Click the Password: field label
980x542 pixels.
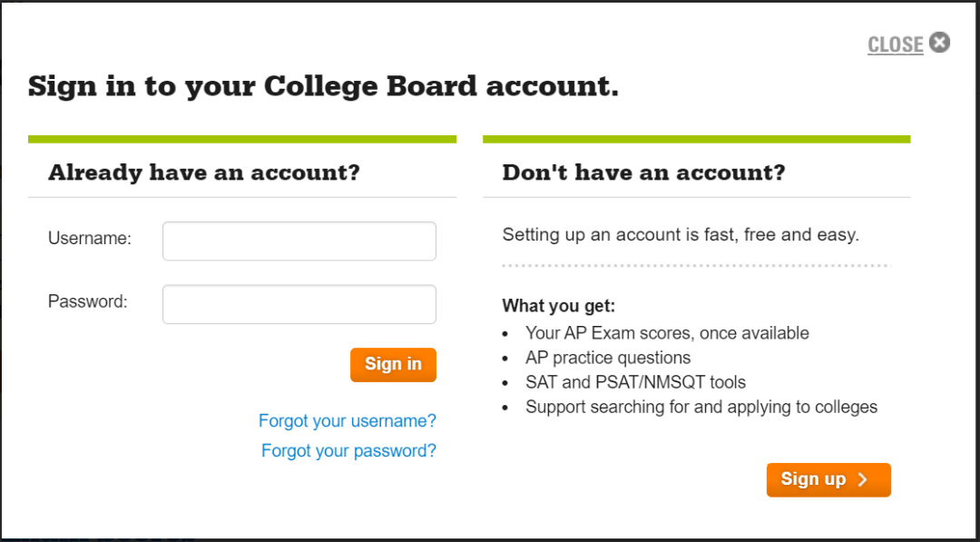coord(88,302)
